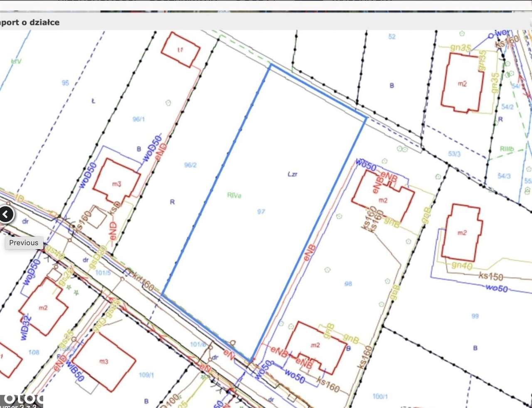Click the building labeled t1
Image resolution: width=532 pixels, height=408 pixels.
click(181, 49)
